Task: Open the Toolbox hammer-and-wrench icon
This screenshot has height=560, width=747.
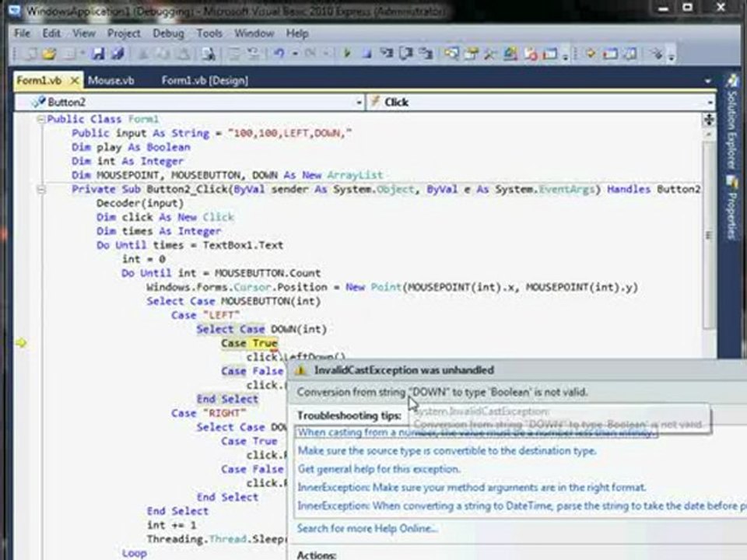Action: [490, 54]
